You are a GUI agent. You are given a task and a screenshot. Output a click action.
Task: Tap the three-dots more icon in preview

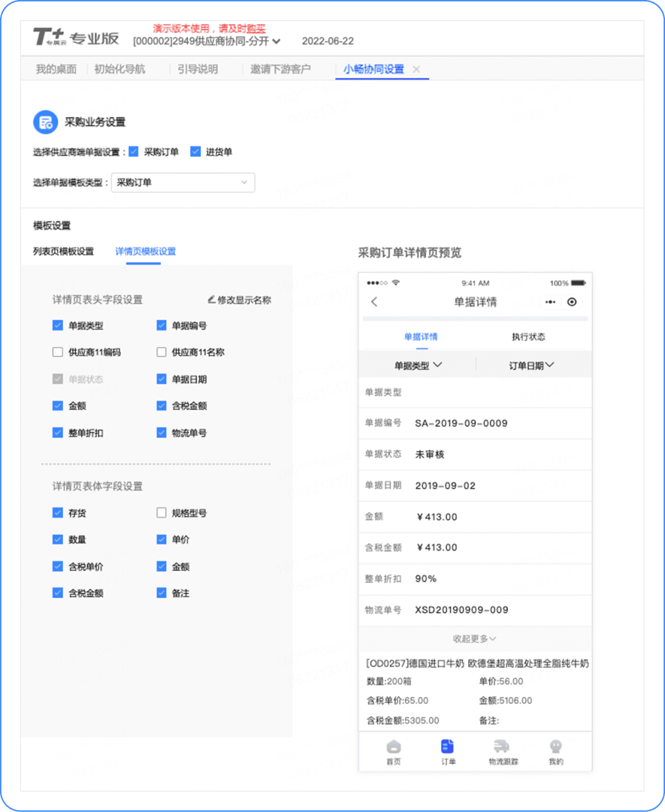point(550,302)
